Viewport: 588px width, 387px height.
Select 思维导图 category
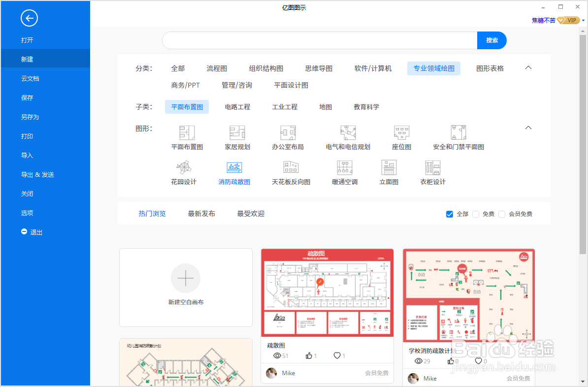point(319,68)
